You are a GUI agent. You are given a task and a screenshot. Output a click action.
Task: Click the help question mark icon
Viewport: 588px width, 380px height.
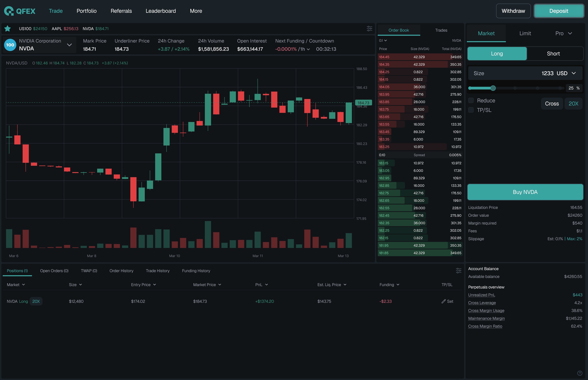580,373
